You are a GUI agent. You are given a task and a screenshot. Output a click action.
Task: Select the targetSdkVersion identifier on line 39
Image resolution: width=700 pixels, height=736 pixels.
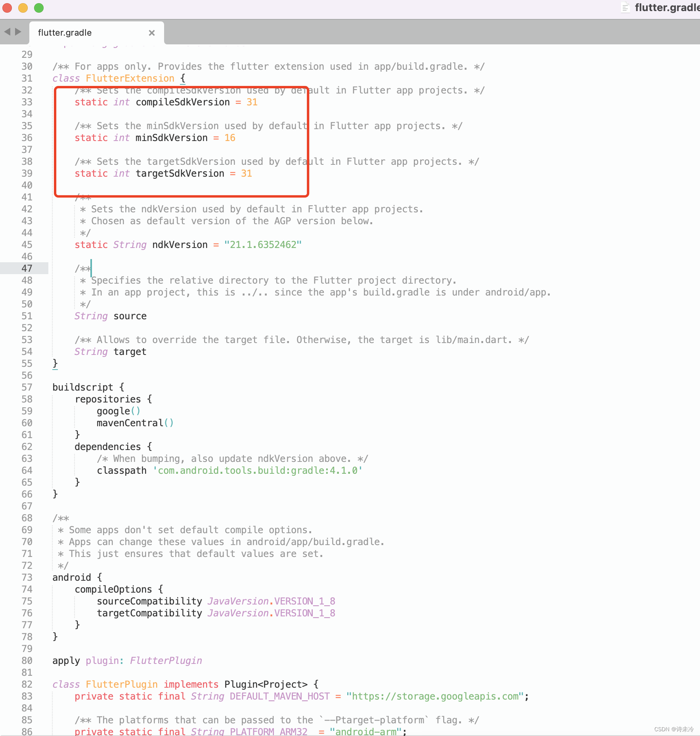179,173
